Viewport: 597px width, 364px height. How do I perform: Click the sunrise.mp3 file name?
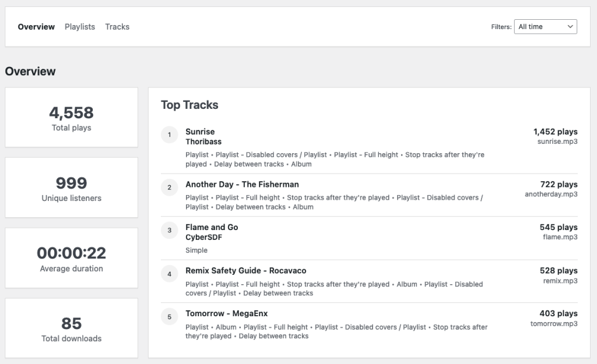coord(557,142)
